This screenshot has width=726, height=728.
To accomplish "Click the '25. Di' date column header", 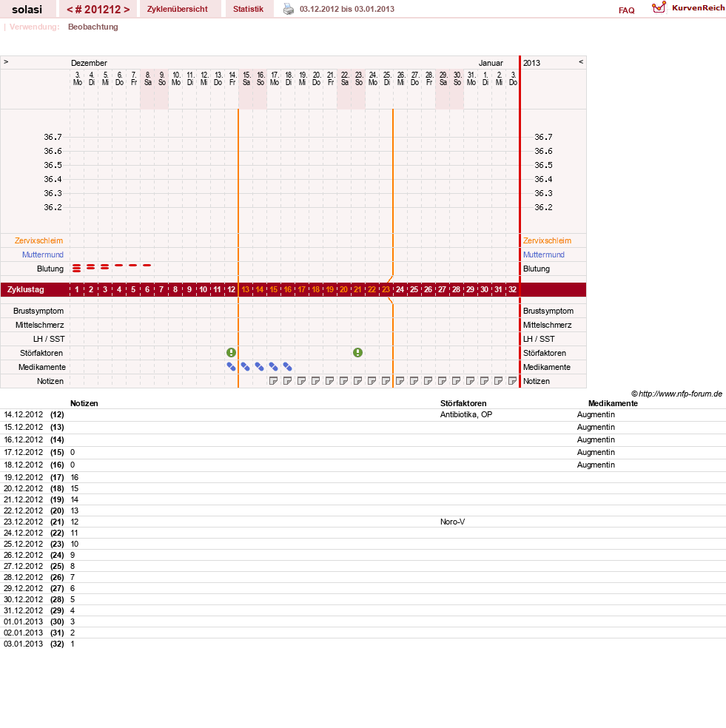I will point(387,78).
